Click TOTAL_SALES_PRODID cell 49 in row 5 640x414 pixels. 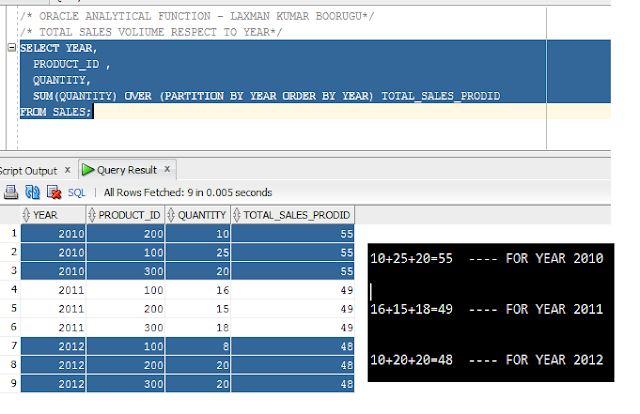pos(293,309)
